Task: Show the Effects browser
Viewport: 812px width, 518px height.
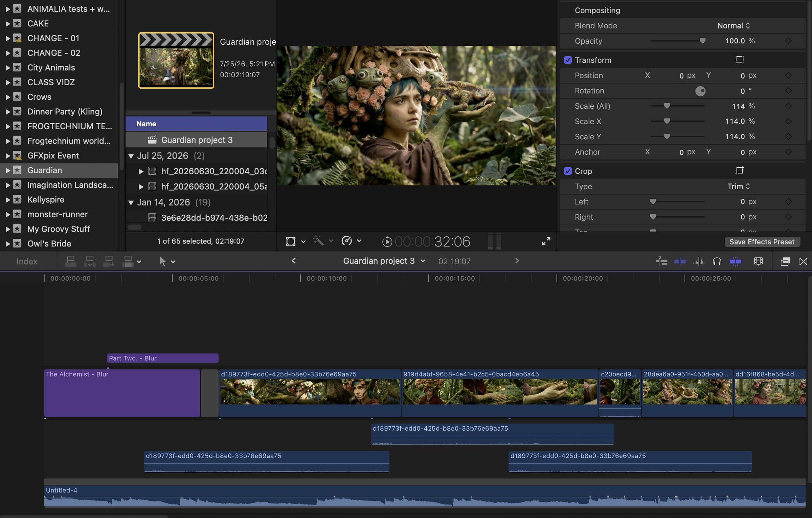Action: [x=785, y=261]
